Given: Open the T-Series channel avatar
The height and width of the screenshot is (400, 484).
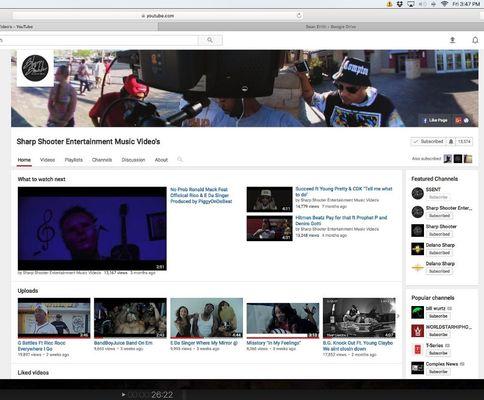Looking at the screenshot, I should click(x=417, y=349).
